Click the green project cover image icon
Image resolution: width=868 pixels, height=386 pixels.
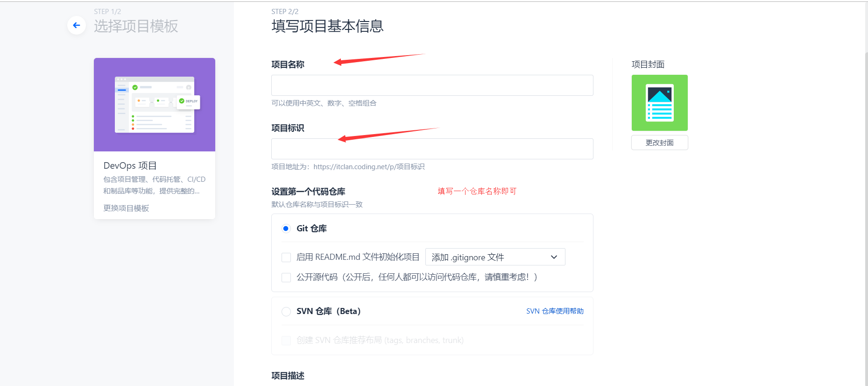(x=659, y=103)
